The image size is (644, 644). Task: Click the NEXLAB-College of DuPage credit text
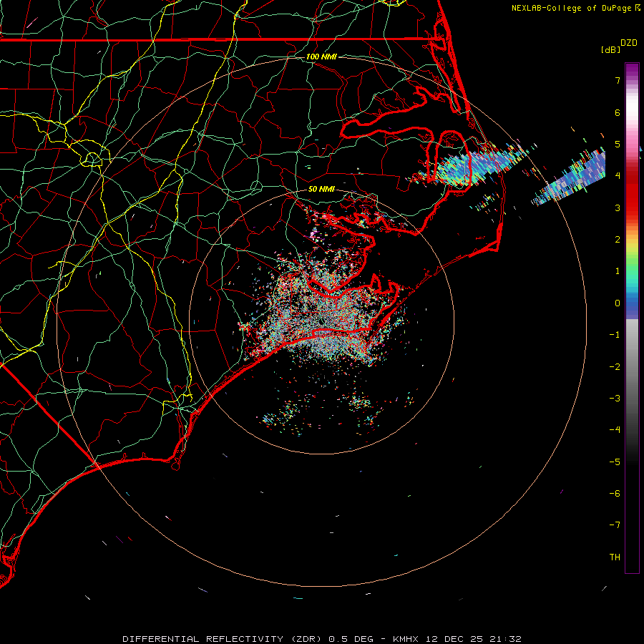pos(572,8)
